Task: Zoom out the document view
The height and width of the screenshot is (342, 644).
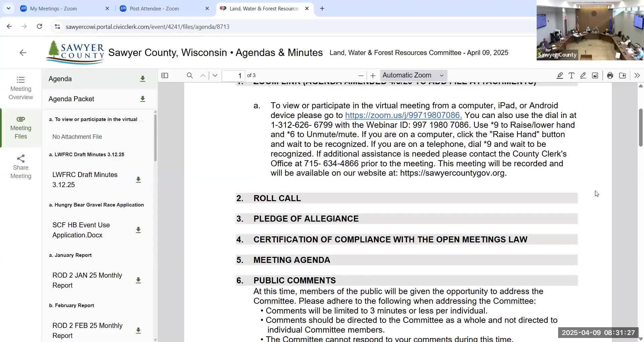Action: [361, 75]
